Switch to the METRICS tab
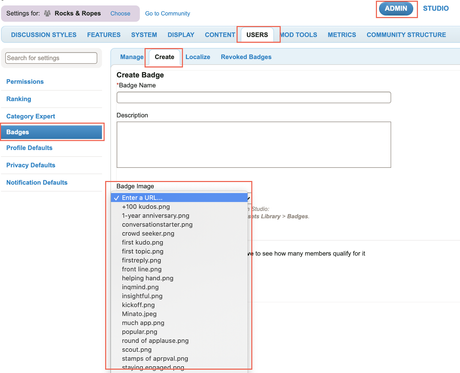 342,35
